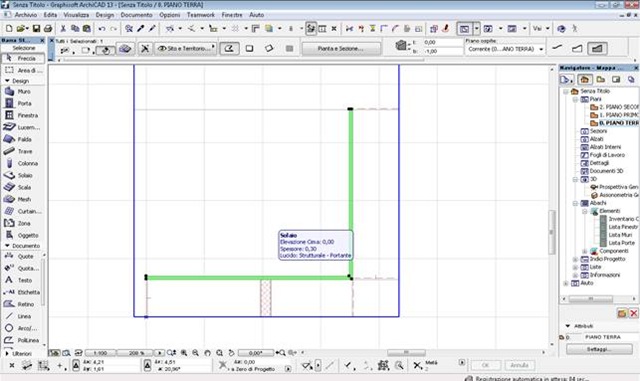
Task: Expand the Ulteriori toolbox section
Action: (x=7, y=353)
